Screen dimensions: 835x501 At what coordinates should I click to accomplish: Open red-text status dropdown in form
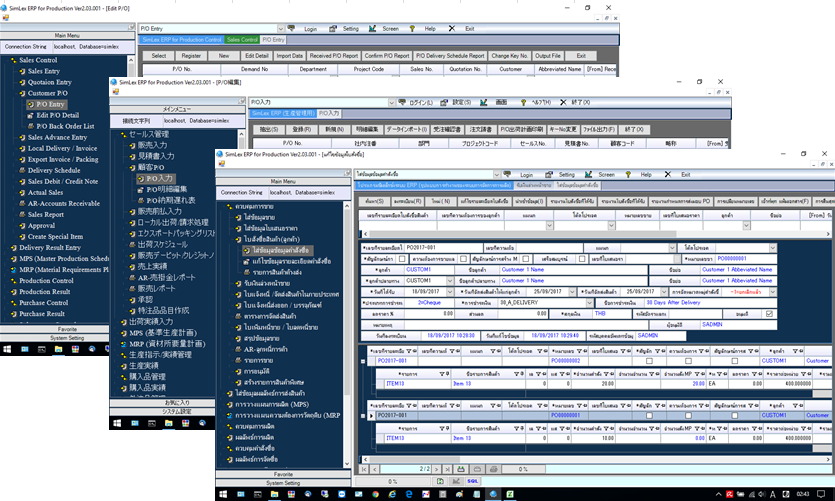click(x=773, y=292)
